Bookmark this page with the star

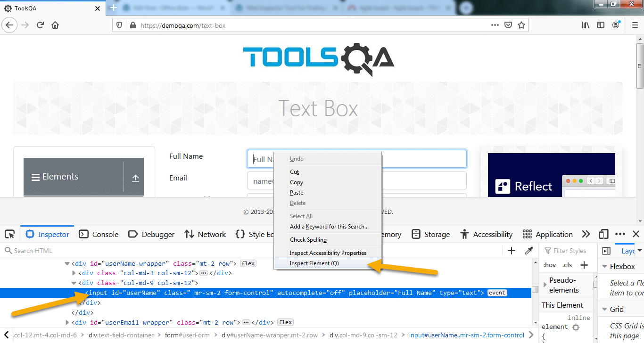[521, 24]
